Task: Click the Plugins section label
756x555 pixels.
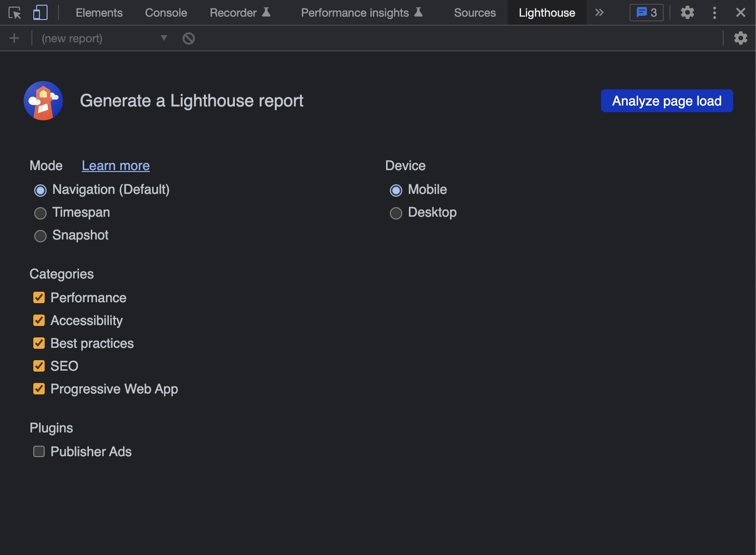Action: 51,428
